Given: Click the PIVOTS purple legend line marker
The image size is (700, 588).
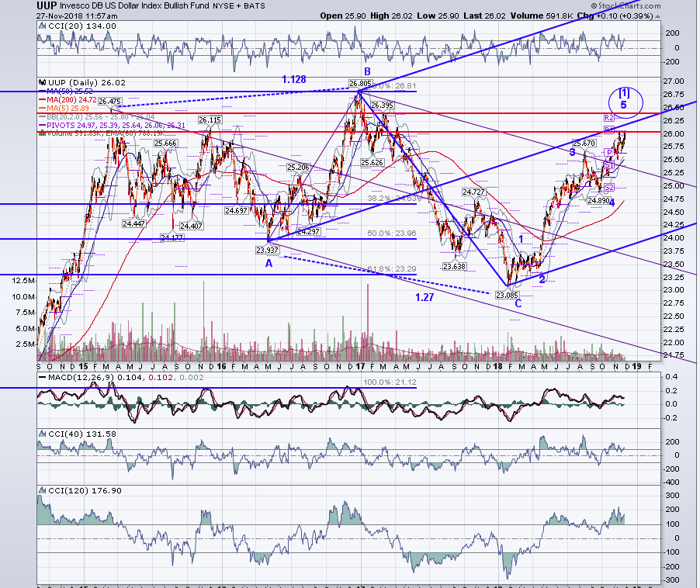Looking at the screenshot, I should click(43, 126).
